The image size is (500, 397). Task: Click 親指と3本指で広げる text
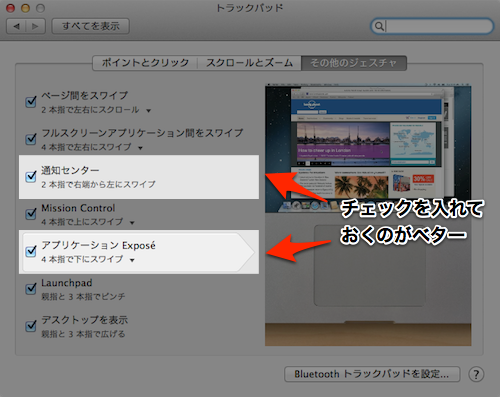pyautogui.click(x=83, y=334)
